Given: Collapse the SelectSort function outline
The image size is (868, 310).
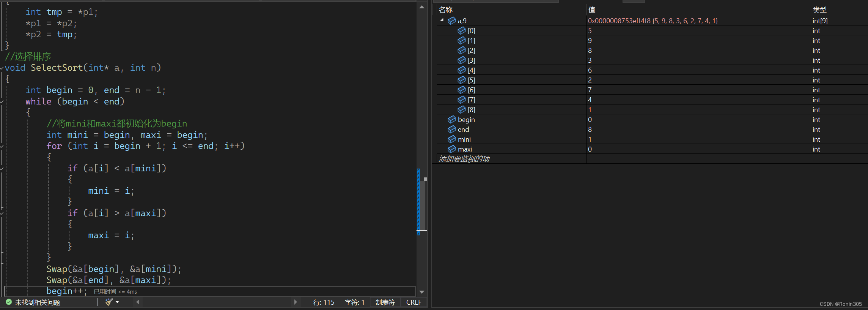Looking at the screenshot, I should coord(2,68).
